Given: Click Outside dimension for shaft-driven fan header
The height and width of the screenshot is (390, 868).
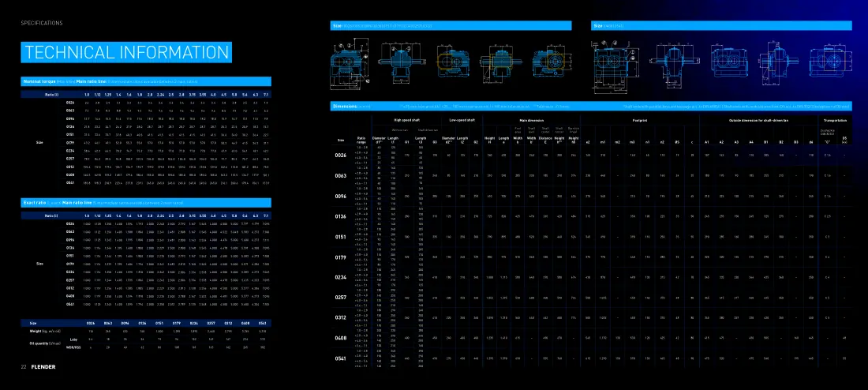Looking at the screenshot, I should coord(758,120).
